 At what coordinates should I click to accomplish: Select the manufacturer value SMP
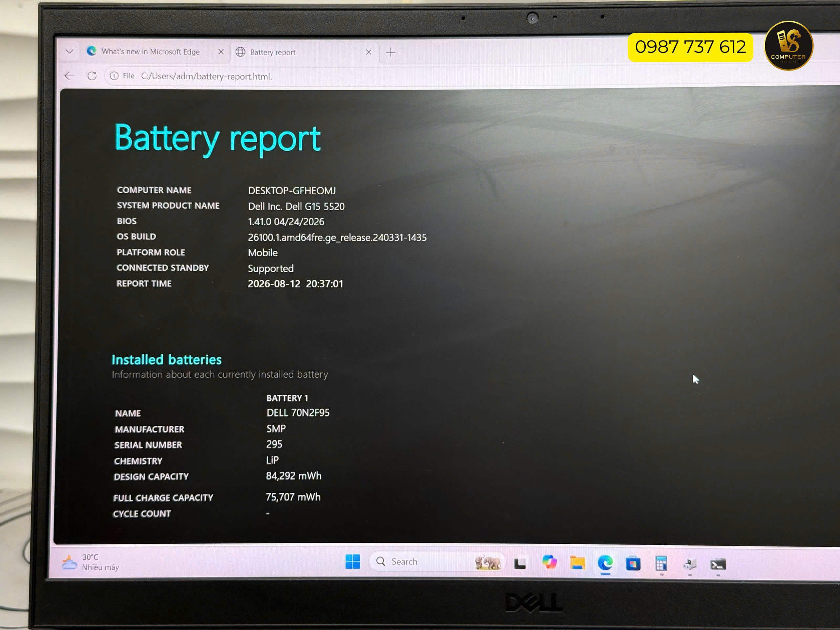(x=276, y=429)
